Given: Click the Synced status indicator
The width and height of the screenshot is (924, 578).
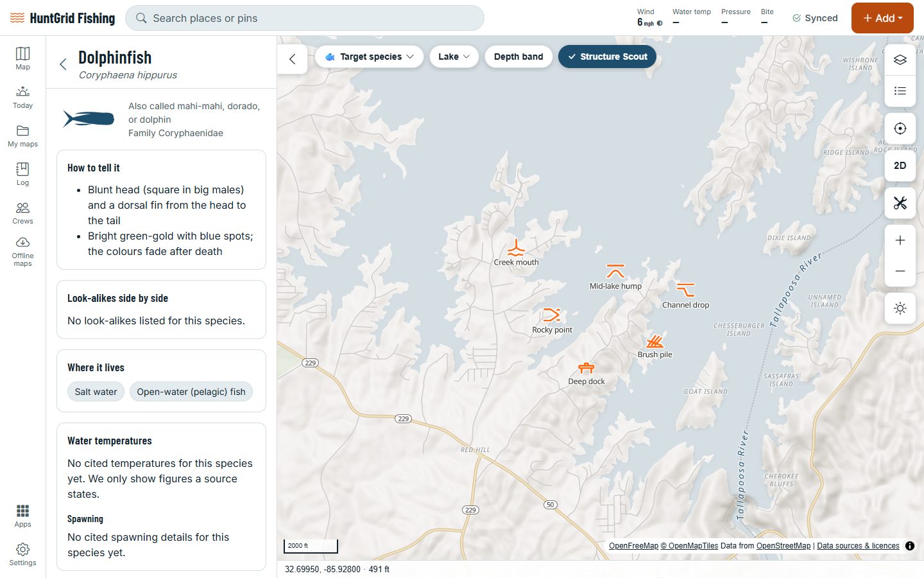Looking at the screenshot, I should 815,18.
